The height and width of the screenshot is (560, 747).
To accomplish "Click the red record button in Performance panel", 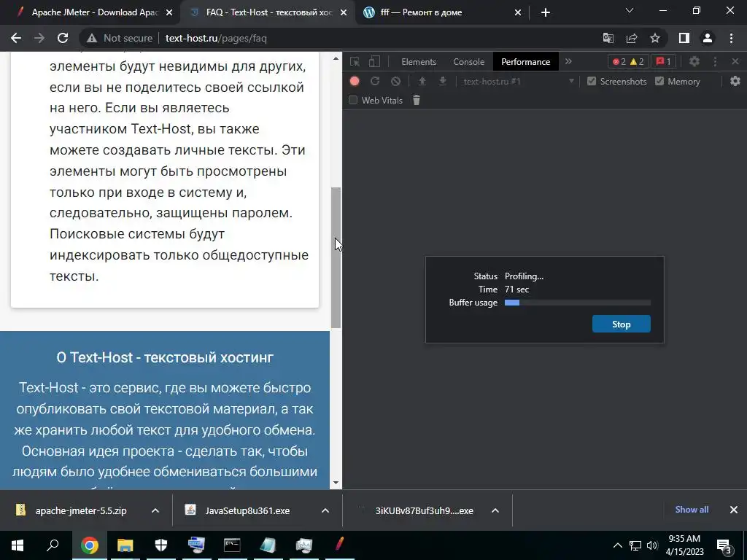I will pos(355,82).
